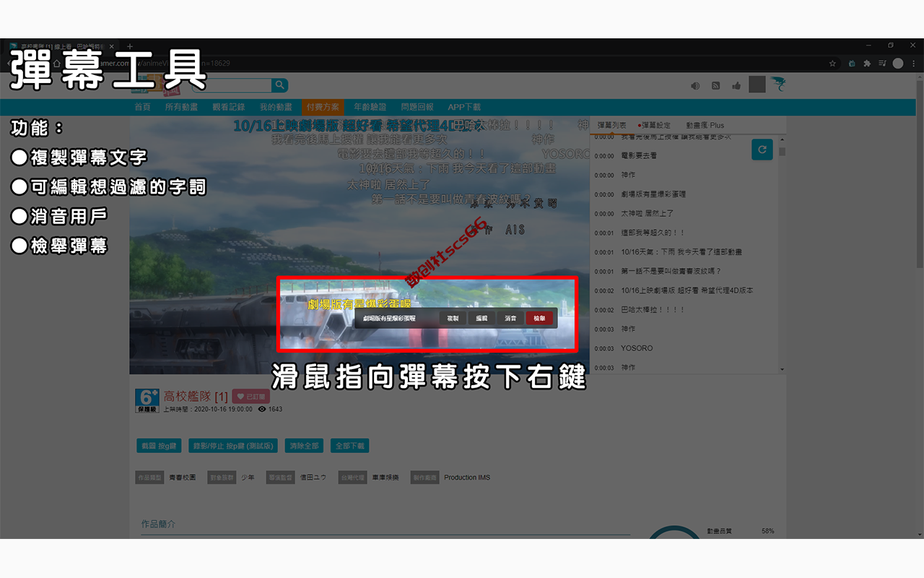The image size is (924, 578).
Task: Open the media control playlist icon
Action: coord(882,64)
